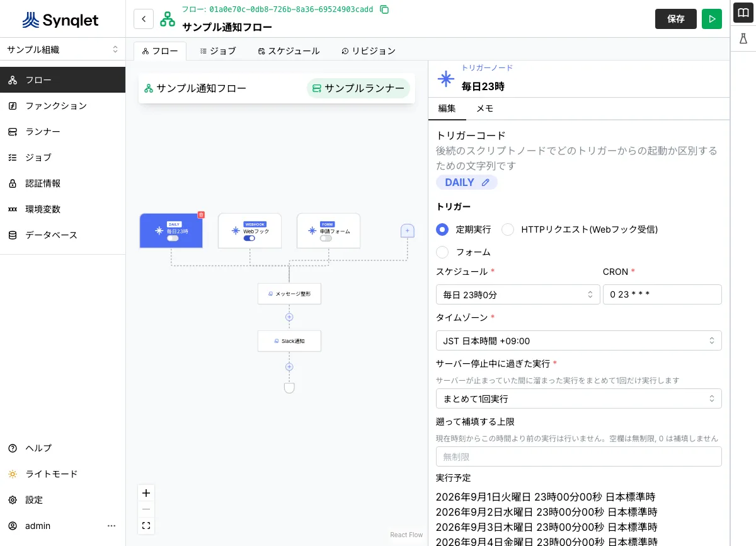Open the タイムゾーン JST dropdown
The image size is (756, 546).
pos(579,340)
